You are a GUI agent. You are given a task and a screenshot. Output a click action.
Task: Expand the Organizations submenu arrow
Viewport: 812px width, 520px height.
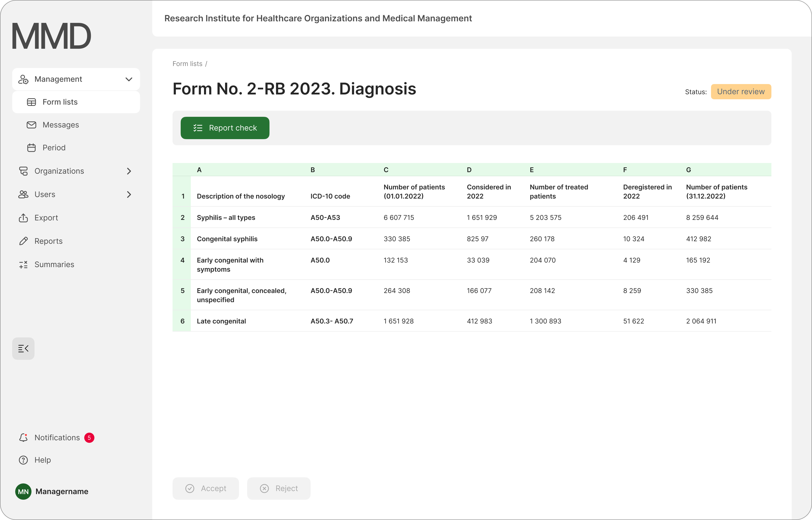(x=129, y=171)
